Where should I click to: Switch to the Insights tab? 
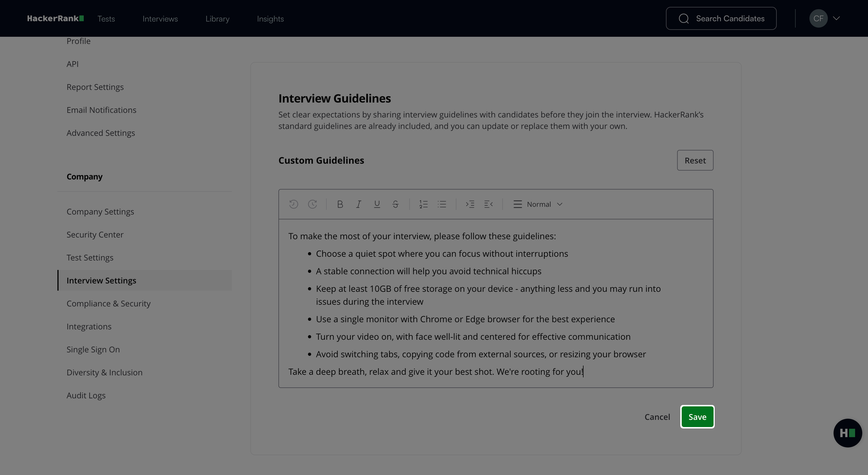click(x=270, y=19)
